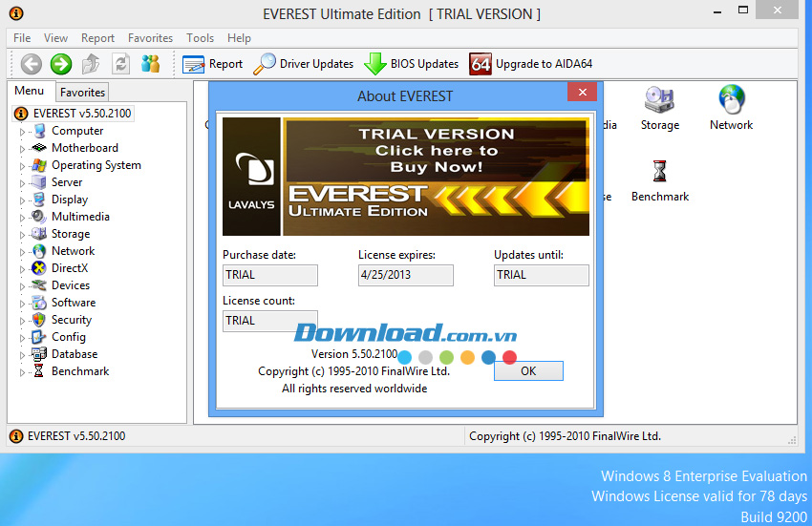Go forward using the green arrow
The image size is (812, 526).
[x=61, y=64]
